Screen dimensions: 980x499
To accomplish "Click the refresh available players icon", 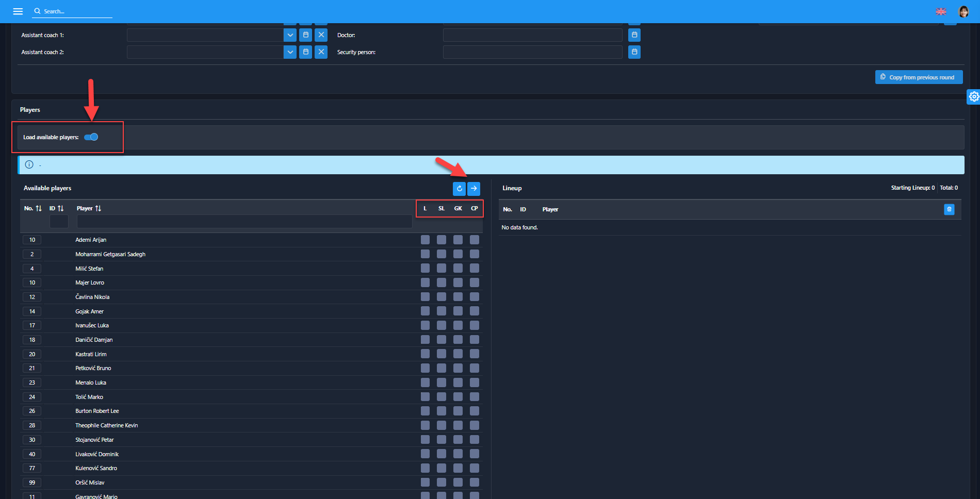I will 459,189.
